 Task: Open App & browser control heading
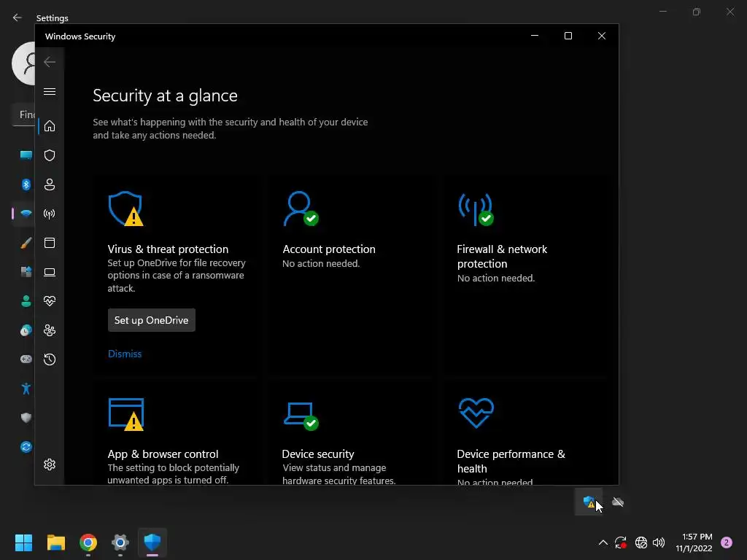tap(163, 454)
